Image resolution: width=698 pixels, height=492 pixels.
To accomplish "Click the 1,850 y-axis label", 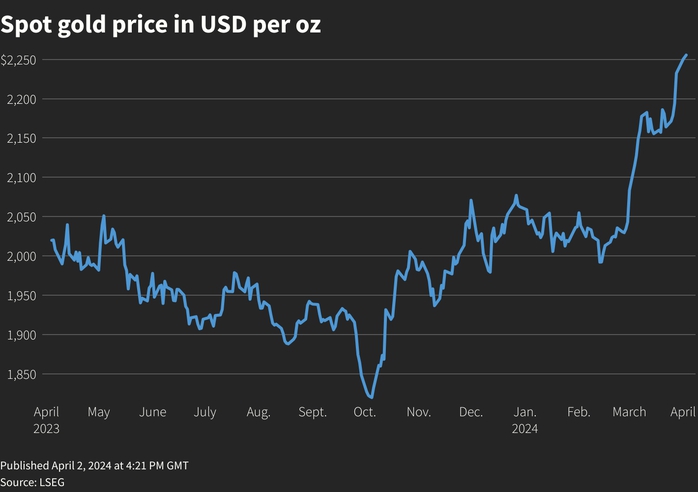I will pyautogui.click(x=21, y=374).
